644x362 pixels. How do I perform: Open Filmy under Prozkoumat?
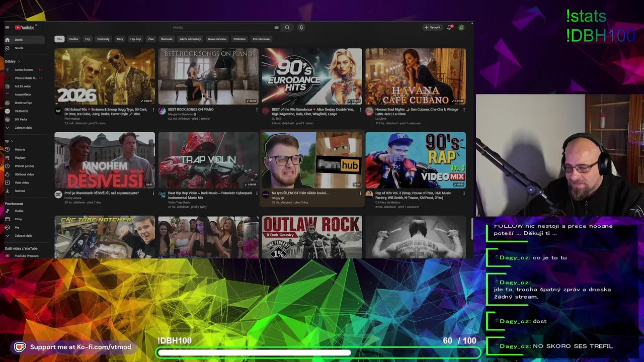pos(25,219)
